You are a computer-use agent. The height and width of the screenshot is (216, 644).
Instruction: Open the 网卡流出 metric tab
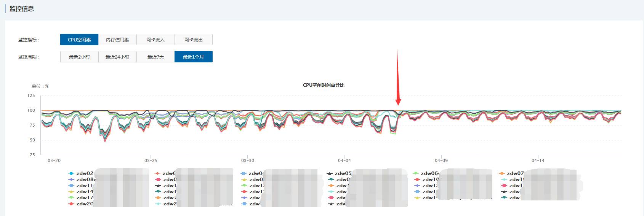[x=194, y=40]
